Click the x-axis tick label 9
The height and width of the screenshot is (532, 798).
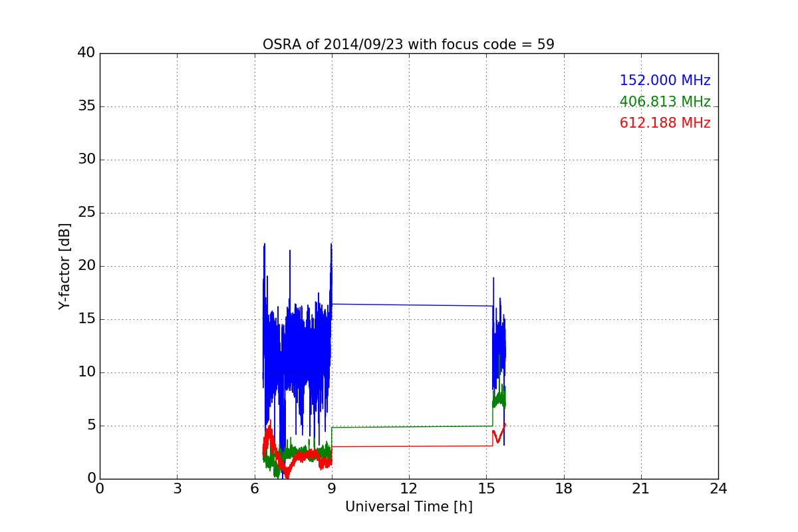click(331, 489)
